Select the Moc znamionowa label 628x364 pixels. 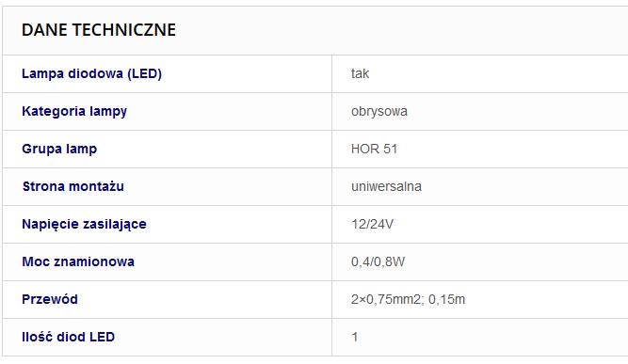point(78,261)
